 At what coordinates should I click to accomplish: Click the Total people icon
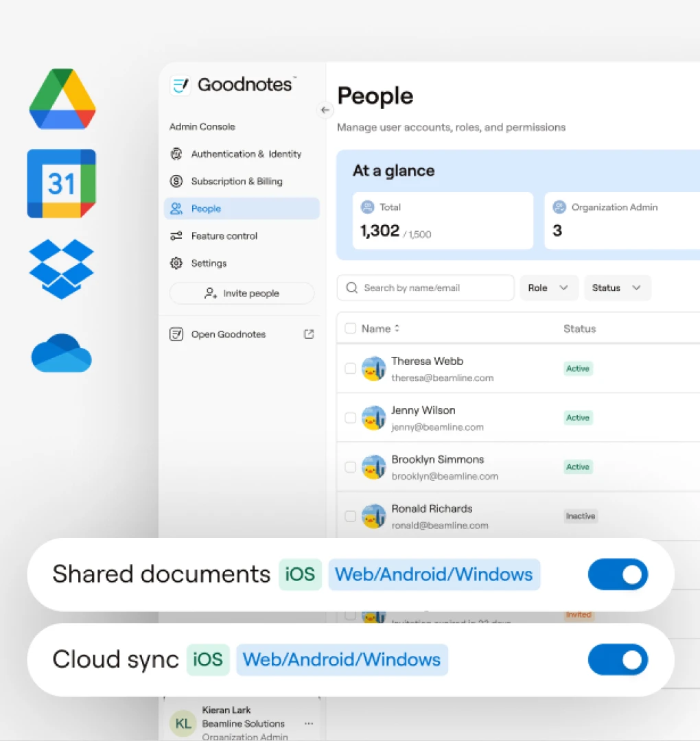click(367, 207)
